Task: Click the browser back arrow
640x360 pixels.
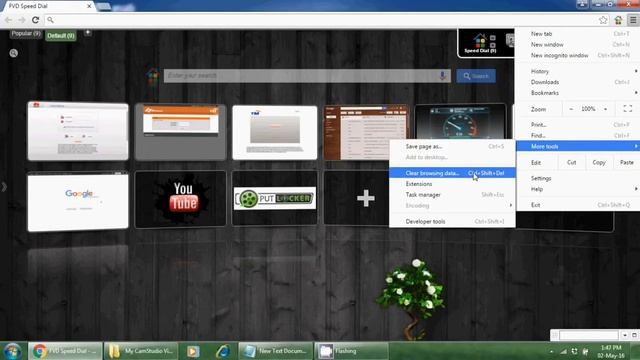Action: (x=8, y=20)
